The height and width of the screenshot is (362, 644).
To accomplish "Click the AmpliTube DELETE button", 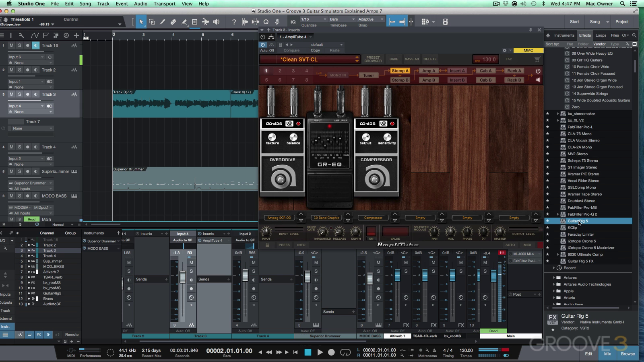I will 430,59.
